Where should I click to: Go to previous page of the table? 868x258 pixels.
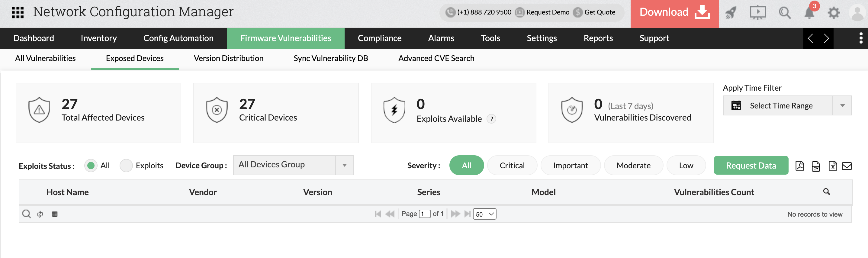390,214
